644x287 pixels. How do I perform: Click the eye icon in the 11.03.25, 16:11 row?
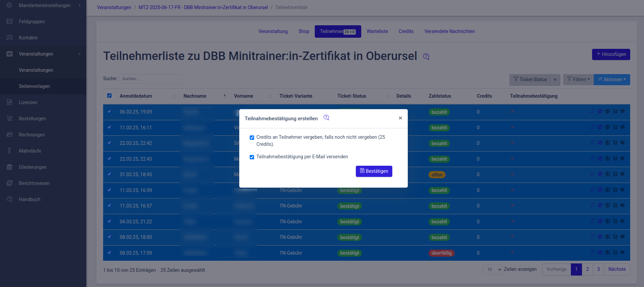[622, 127]
